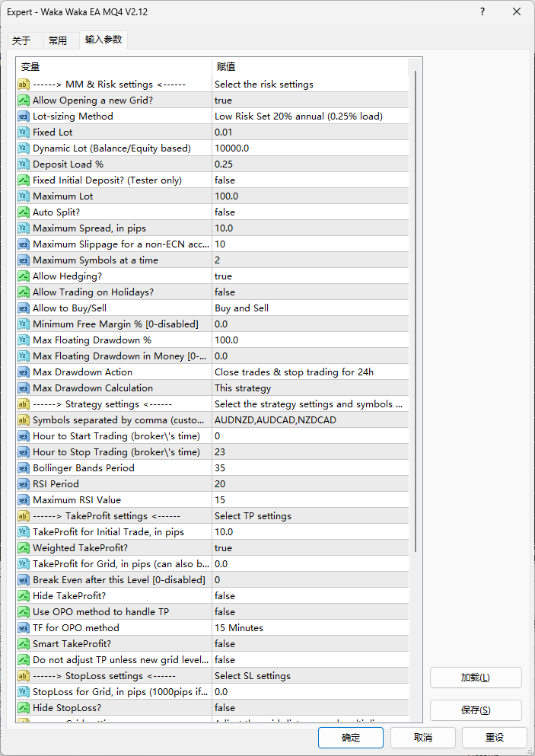
Task: Click the icon next to Hide StopLoss?
Action: 24,708
